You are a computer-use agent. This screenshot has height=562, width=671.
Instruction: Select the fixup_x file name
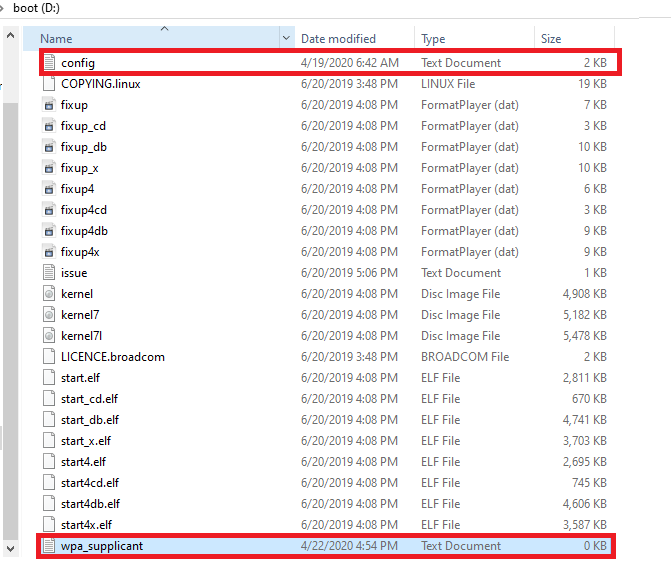click(80, 168)
